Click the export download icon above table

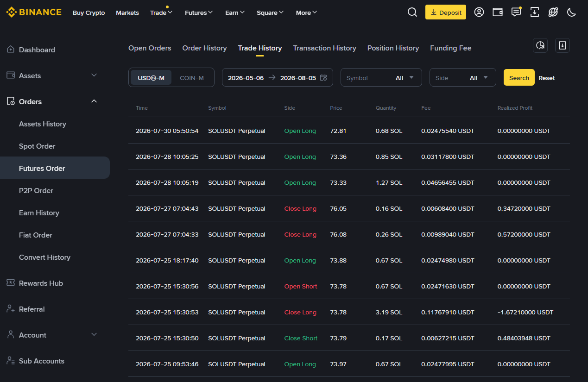tap(563, 45)
